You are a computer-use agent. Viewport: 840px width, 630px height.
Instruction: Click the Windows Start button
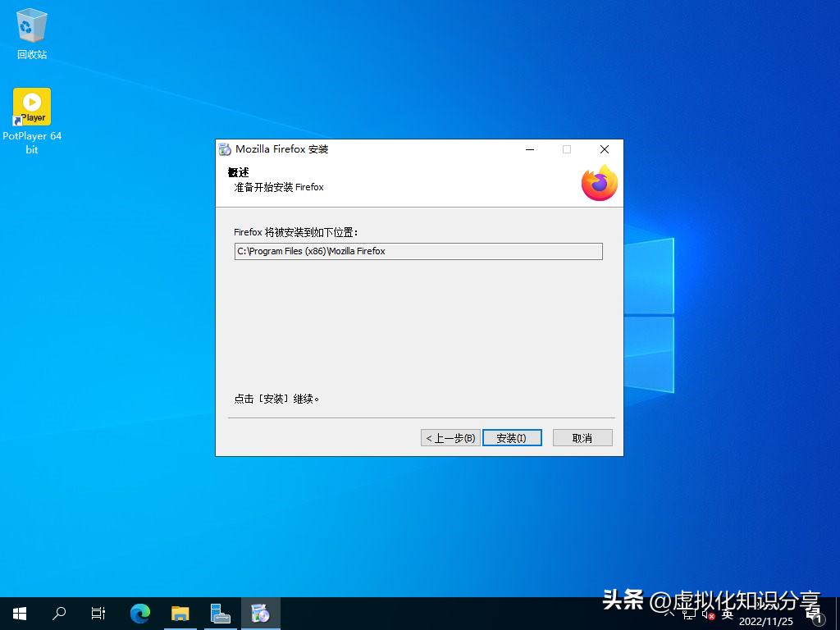click(18, 613)
